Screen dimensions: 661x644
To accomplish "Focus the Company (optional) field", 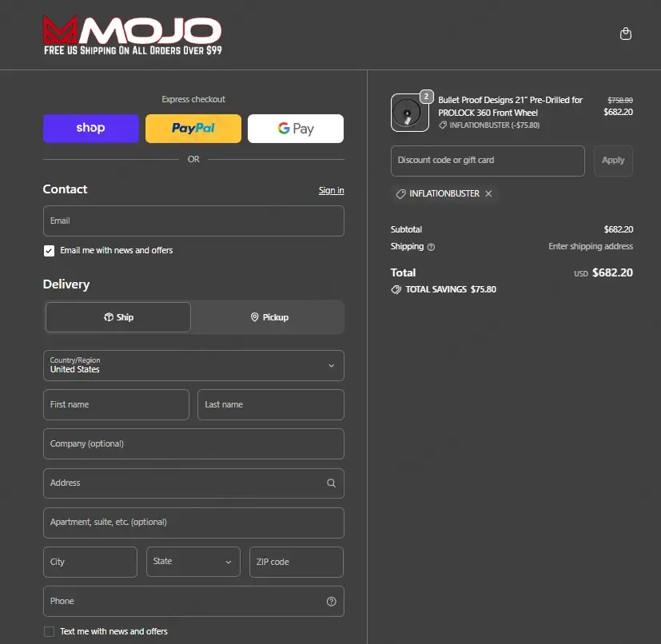I will point(193,443).
